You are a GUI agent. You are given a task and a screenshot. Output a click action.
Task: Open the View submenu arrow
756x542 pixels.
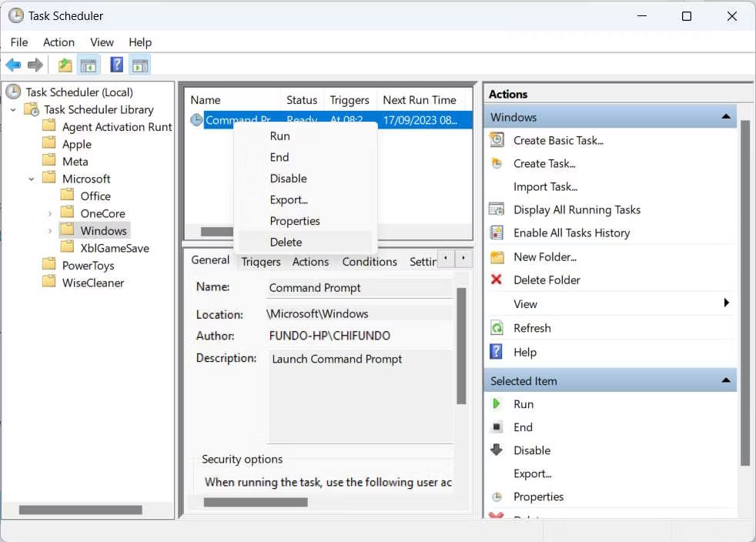click(724, 303)
